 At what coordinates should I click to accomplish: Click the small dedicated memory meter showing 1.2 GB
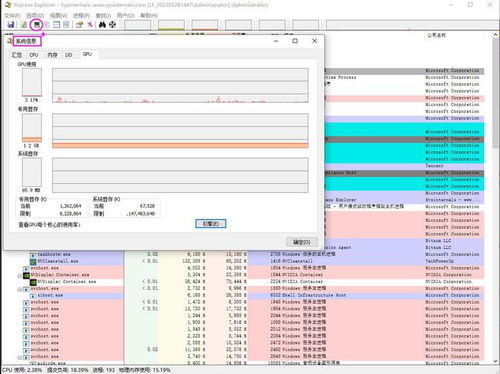click(x=32, y=128)
